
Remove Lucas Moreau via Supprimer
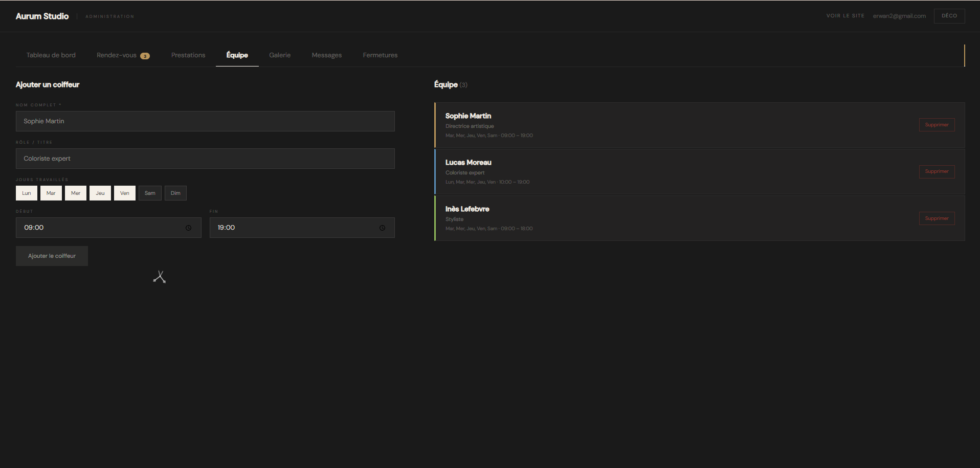pos(937,171)
